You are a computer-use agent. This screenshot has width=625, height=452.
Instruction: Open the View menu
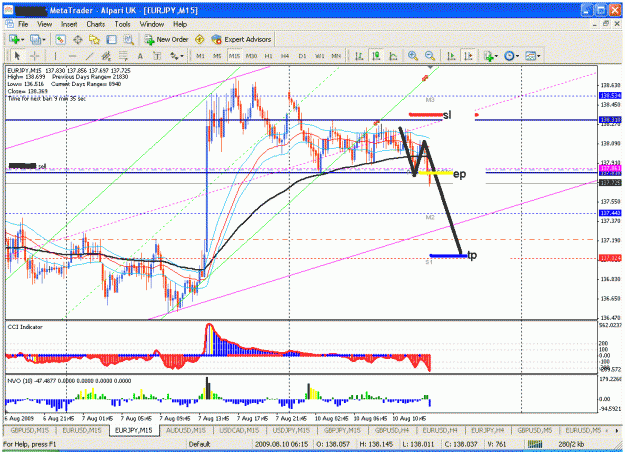tap(45, 24)
